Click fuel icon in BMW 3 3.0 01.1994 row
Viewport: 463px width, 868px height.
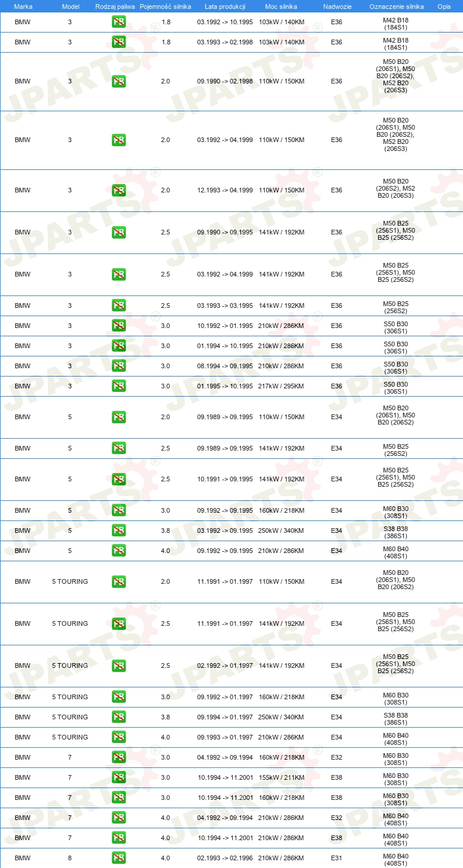pos(118,346)
